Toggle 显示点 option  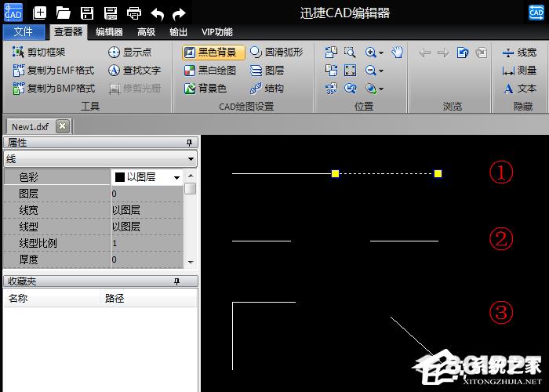130,53
